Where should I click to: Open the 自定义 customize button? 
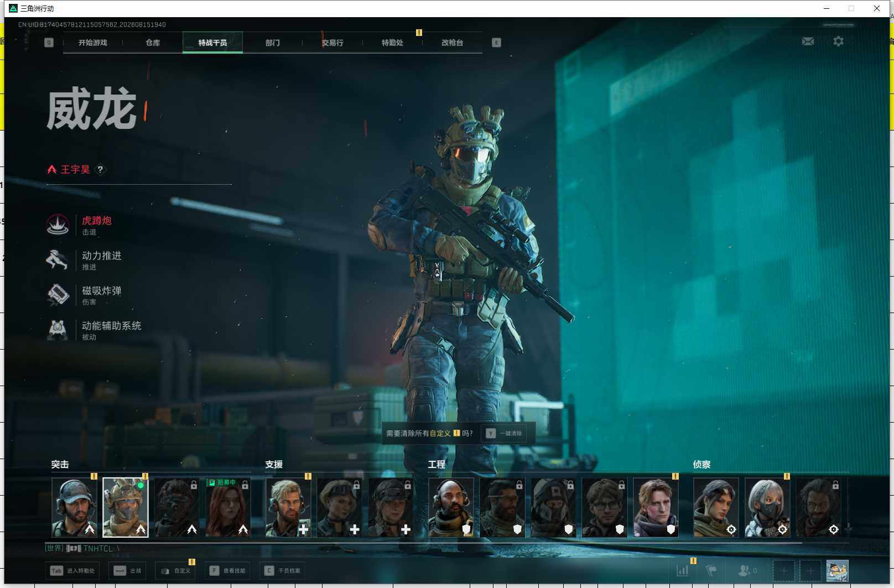[x=175, y=571]
